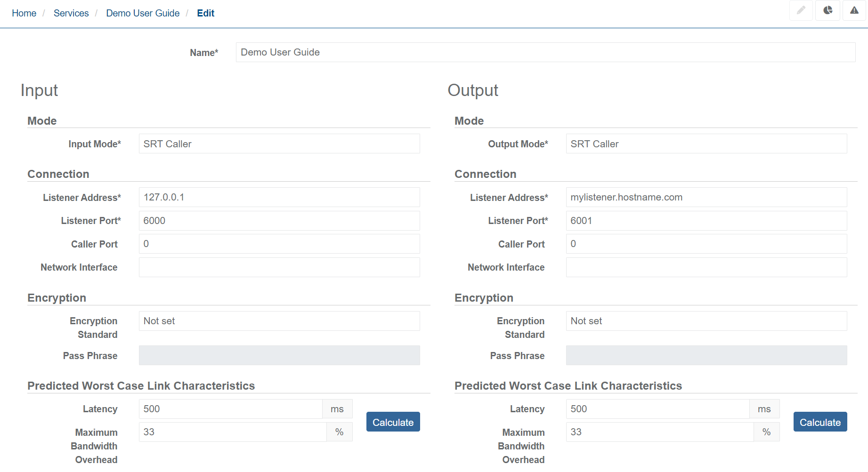868x472 pixels.
Task: Click the pencil edit icon
Action: tap(801, 10)
